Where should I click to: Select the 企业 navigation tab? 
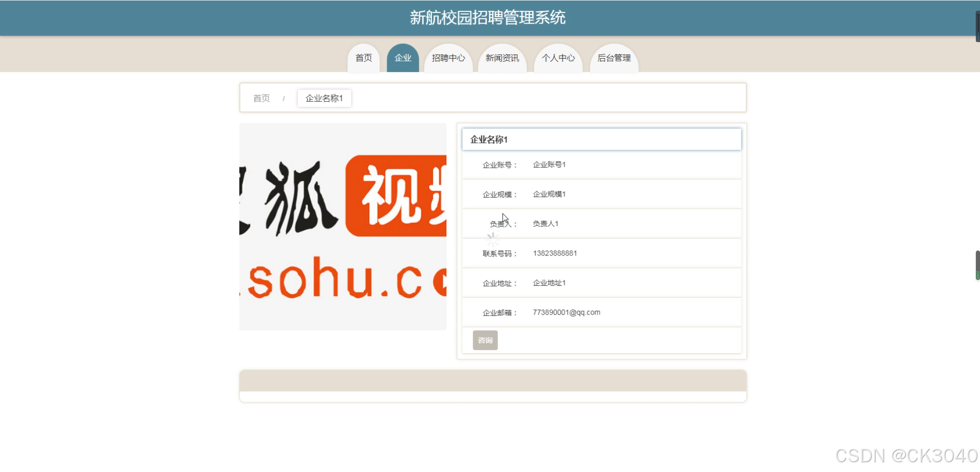coord(403,58)
